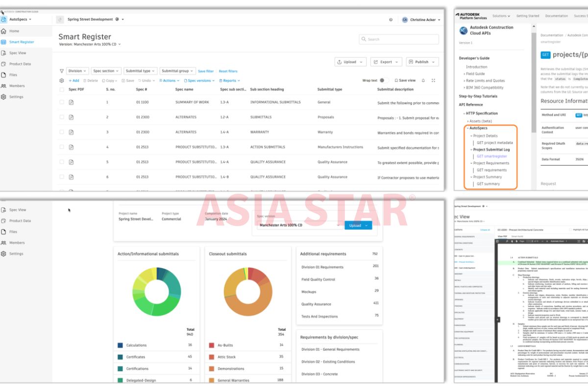This screenshot has width=588, height=392.
Task: Open the Division filter dropdown
Action: tap(77, 71)
